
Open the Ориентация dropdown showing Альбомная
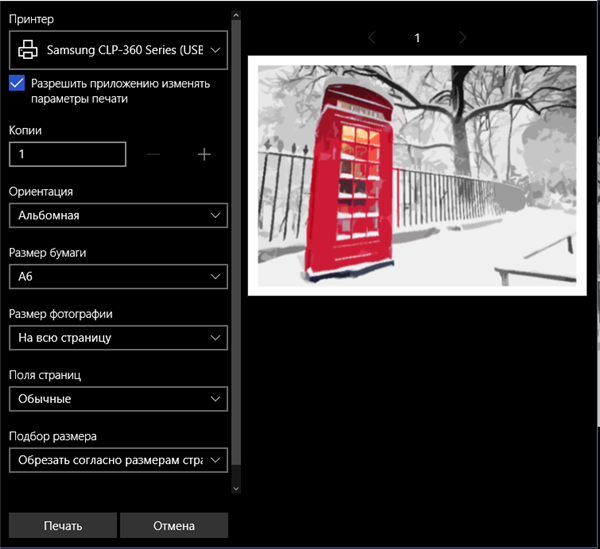pos(118,215)
